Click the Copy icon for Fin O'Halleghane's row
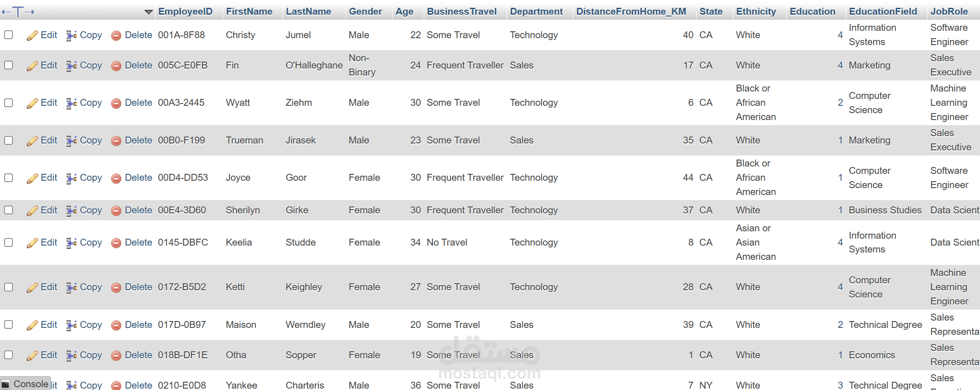Image resolution: width=980 pixels, height=390 pixels. (x=71, y=66)
